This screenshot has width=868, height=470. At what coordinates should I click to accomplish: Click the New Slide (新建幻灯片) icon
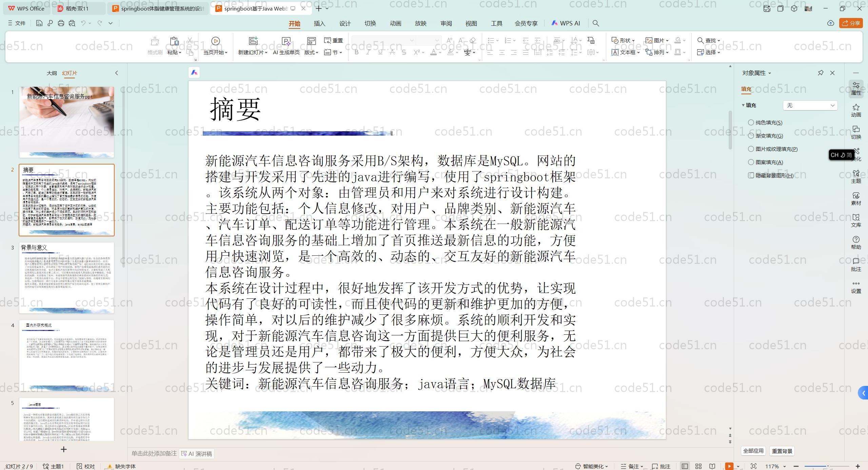coord(253,41)
